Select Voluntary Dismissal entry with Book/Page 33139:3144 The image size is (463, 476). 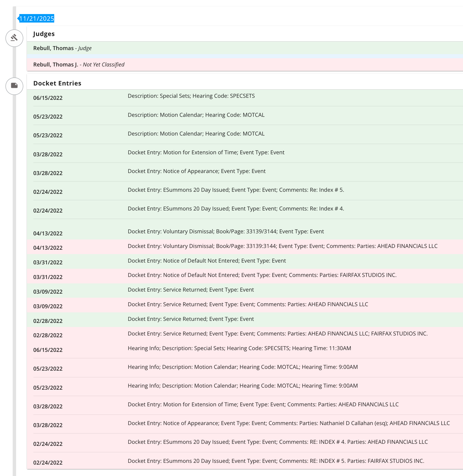pyautogui.click(x=282, y=246)
